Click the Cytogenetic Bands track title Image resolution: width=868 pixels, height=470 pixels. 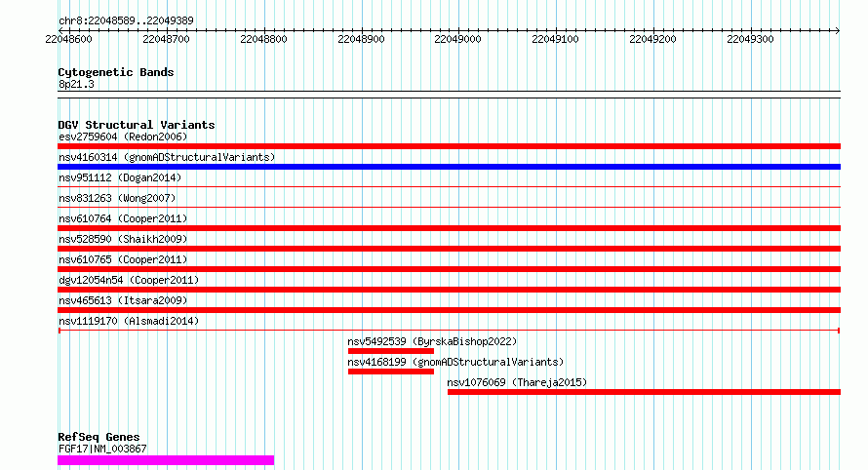(x=116, y=72)
